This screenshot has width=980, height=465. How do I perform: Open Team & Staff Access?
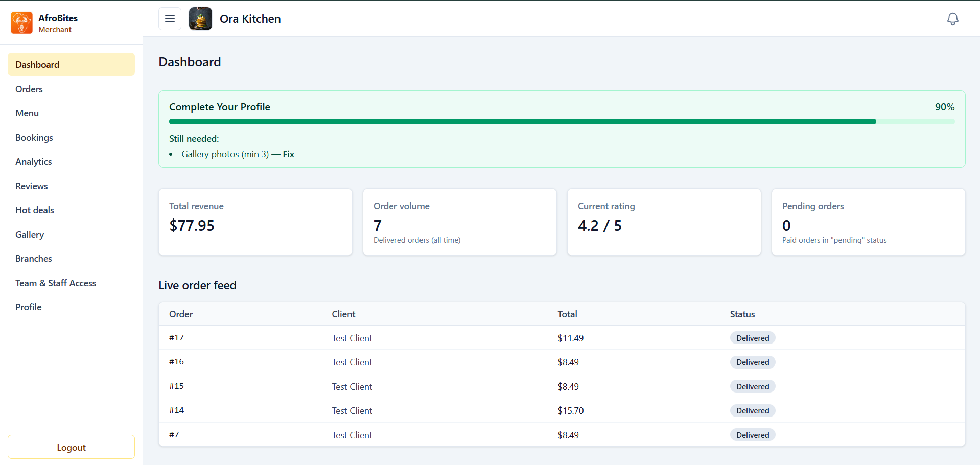pos(71,283)
